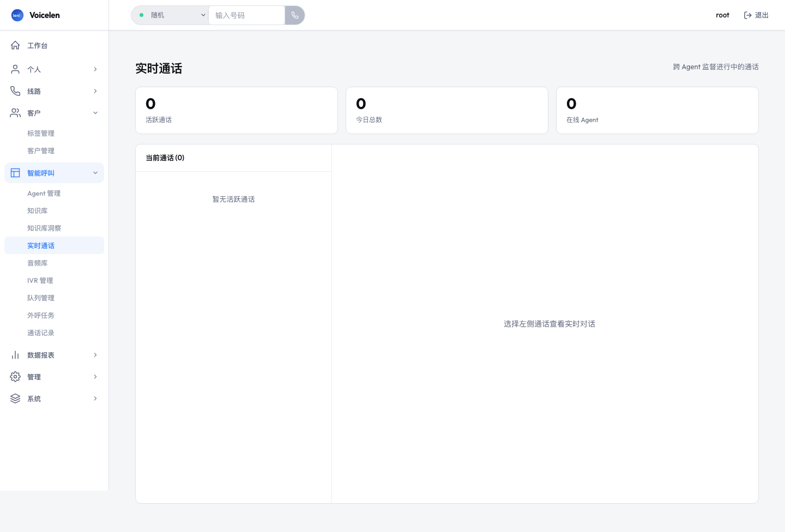The height and width of the screenshot is (532, 785).
Task: Click the layout icon beside 智能呼叫
Action: tap(15, 173)
